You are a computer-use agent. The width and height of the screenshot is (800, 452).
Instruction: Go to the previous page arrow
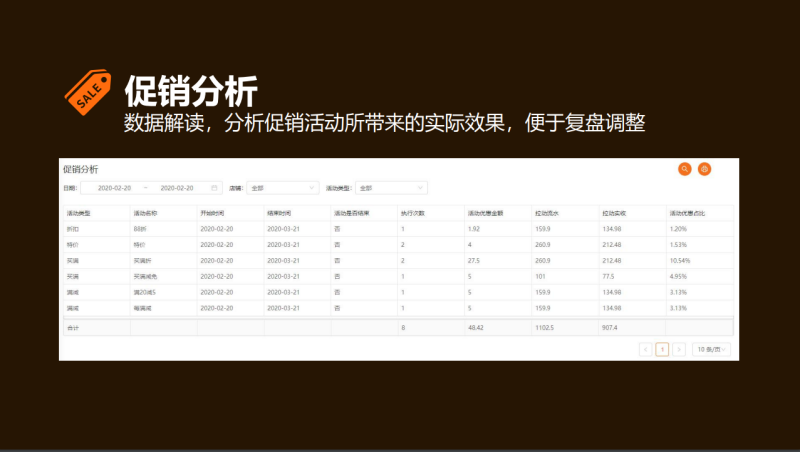click(x=645, y=349)
